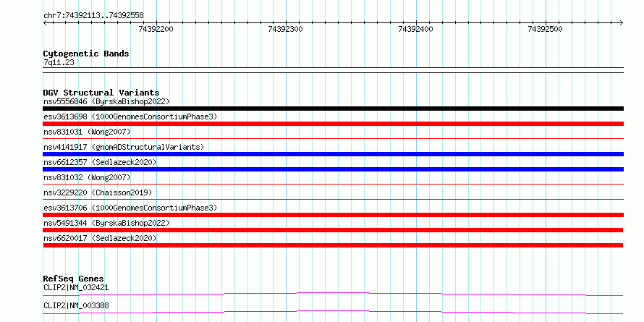Open variant nsv5491344 (ByrskaBishop2022) label
644x322 pixels.
click(106, 223)
